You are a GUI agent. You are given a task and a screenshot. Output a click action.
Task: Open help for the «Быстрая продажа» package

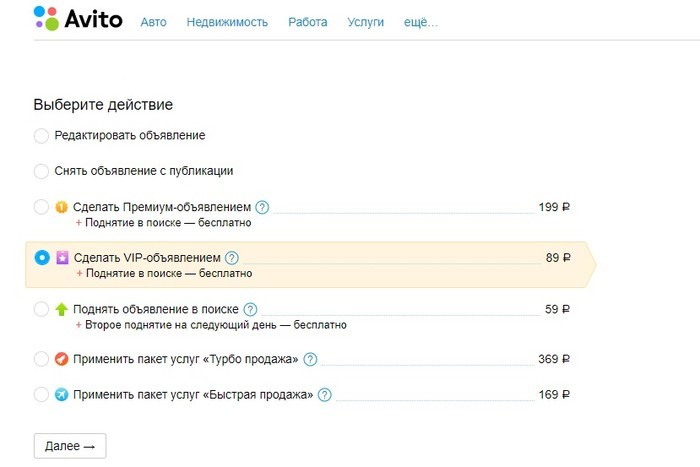[x=325, y=395]
